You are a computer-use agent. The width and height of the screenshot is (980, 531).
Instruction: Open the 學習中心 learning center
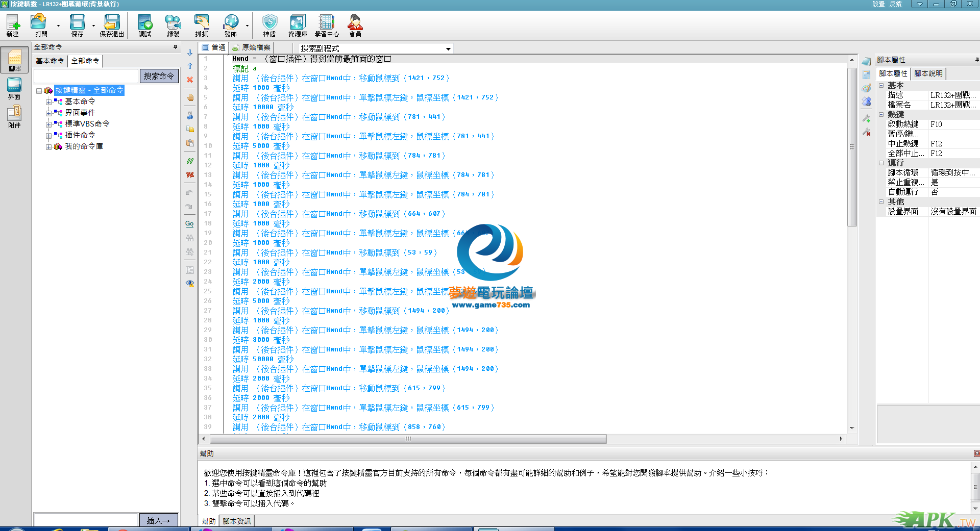pyautogui.click(x=327, y=25)
